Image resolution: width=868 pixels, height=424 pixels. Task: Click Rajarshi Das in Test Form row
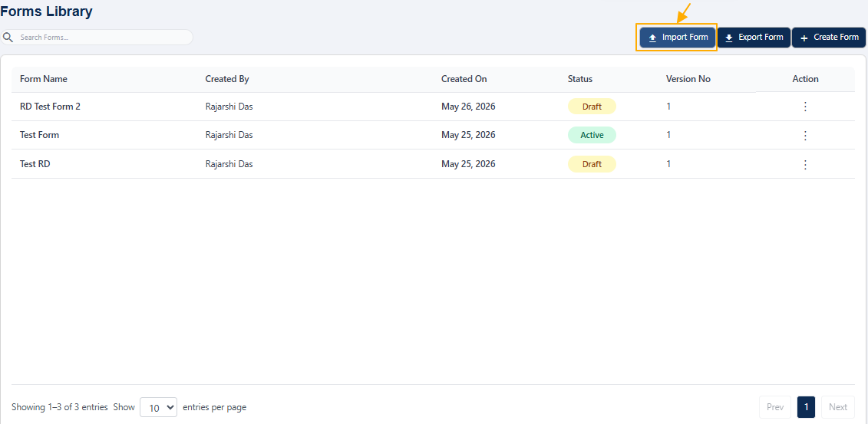229,135
